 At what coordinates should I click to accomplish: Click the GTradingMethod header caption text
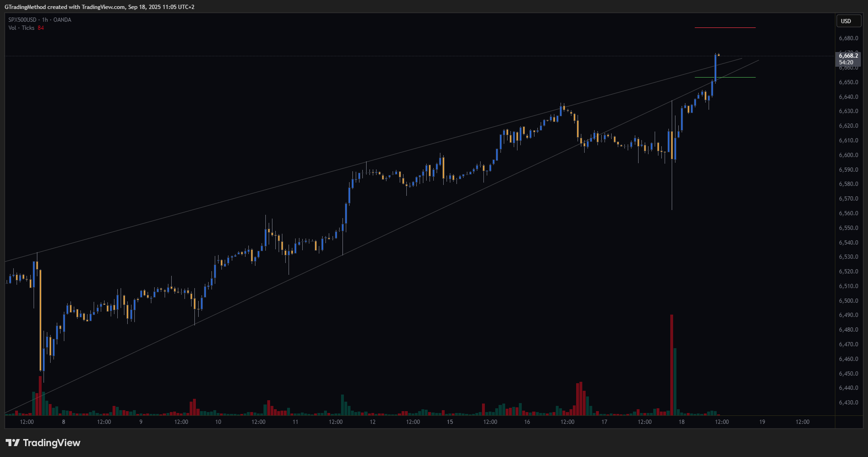point(99,7)
